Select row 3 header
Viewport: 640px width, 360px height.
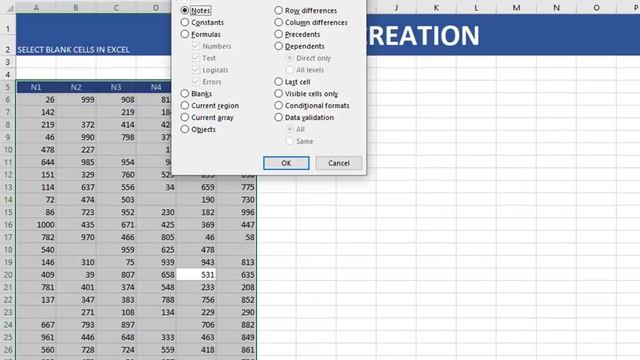8,62
